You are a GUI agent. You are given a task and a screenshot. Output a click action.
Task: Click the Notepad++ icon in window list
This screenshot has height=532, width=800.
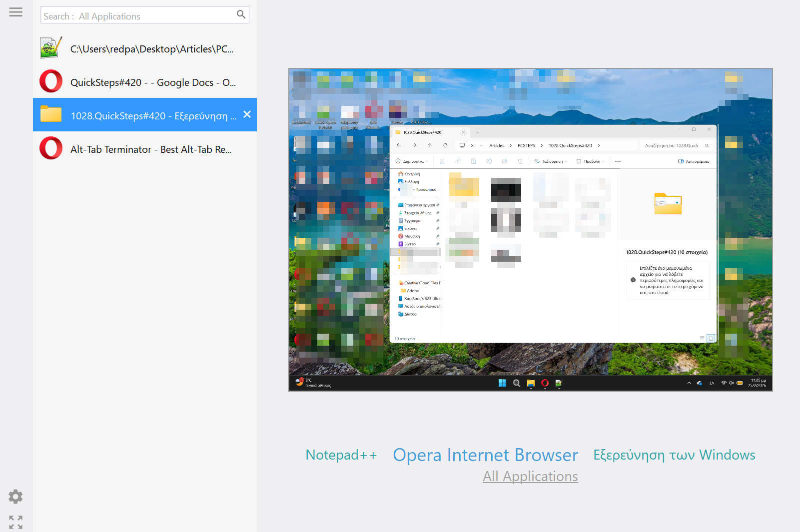pyautogui.click(x=51, y=48)
